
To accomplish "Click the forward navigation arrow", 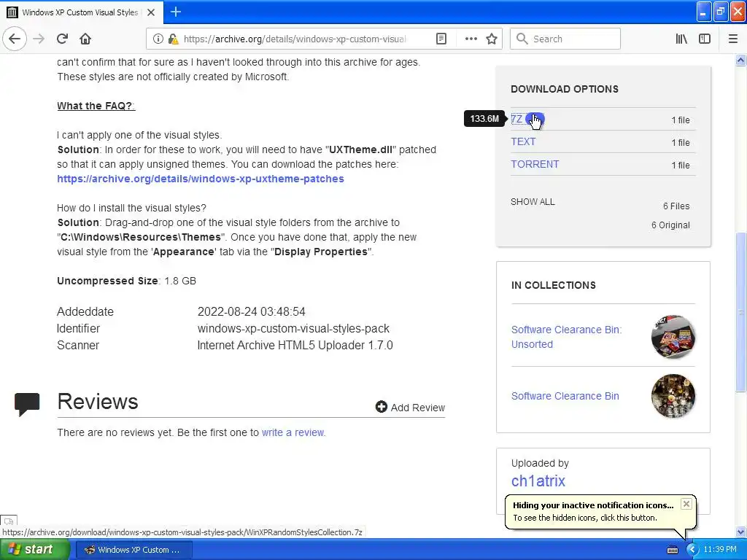I will pos(39,39).
